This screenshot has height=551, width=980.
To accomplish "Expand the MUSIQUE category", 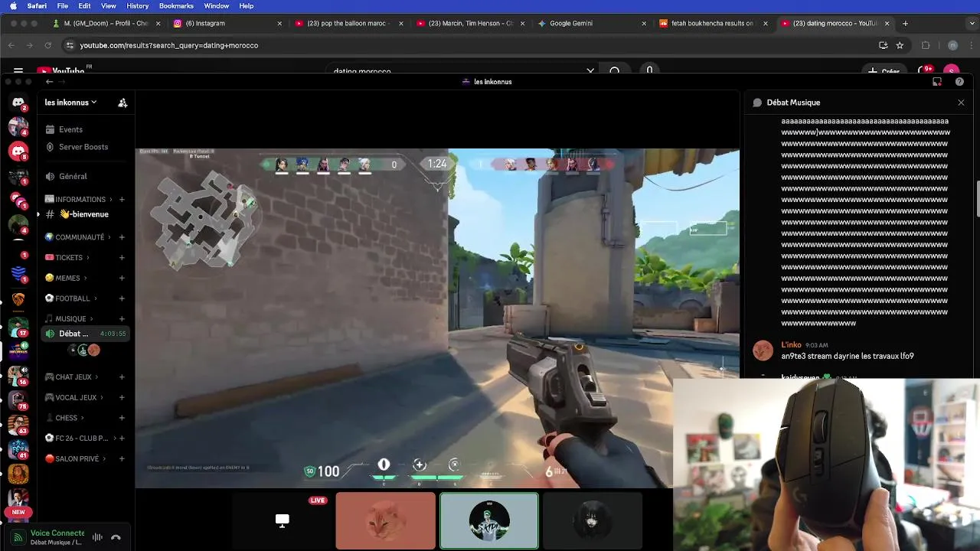I will 69,319.
